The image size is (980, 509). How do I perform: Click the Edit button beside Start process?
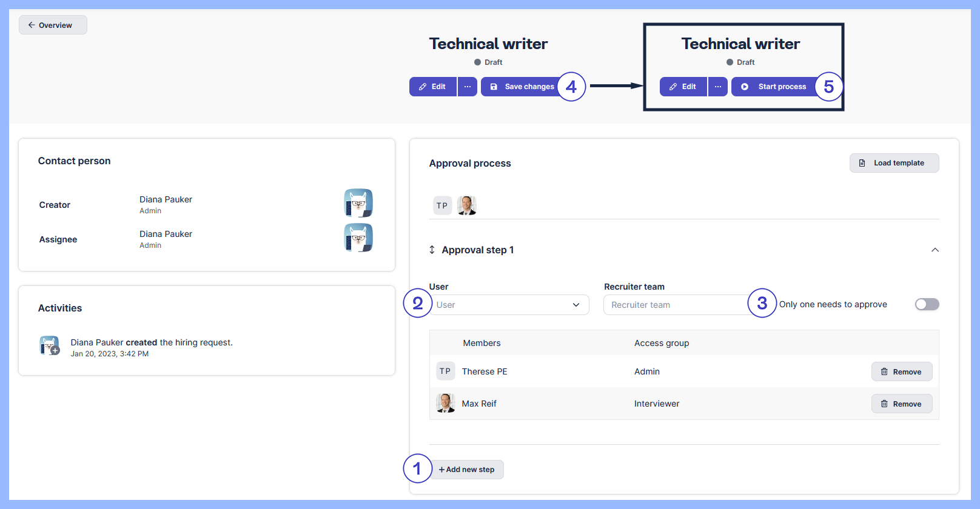[x=683, y=87]
